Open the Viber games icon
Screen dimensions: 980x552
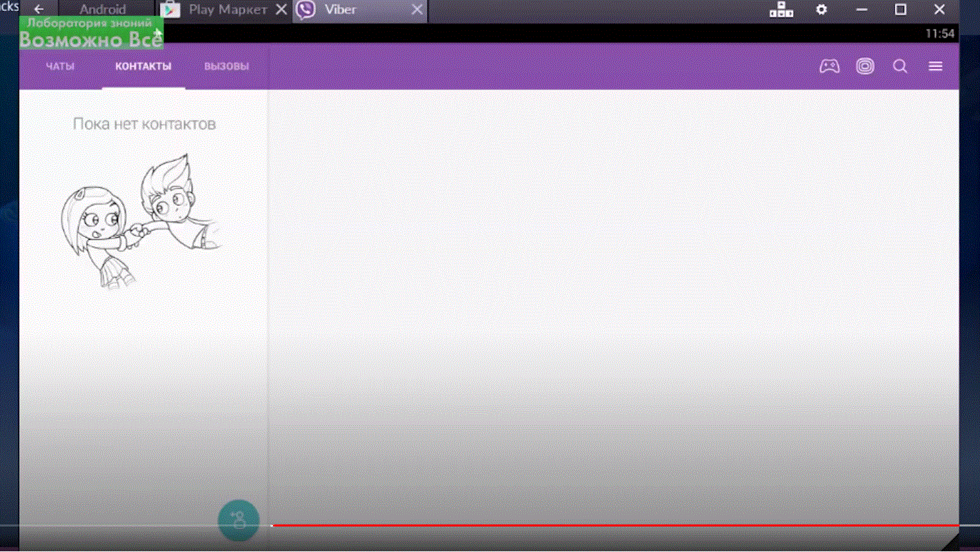[x=830, y=66]
